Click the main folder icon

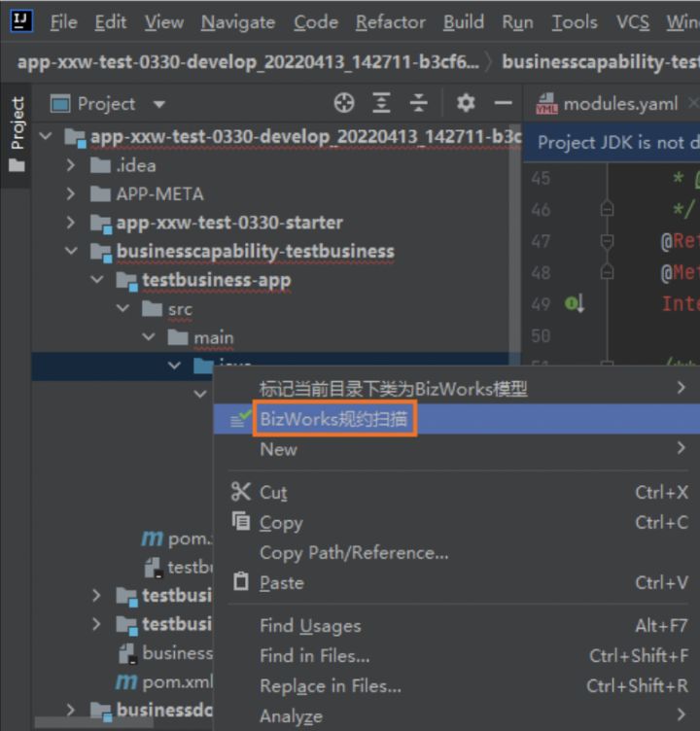178,337
